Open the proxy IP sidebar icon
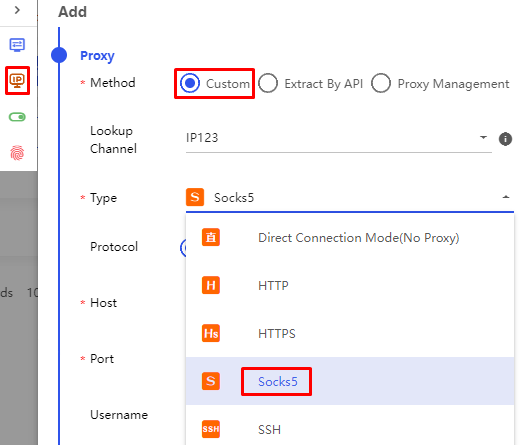 [17, 80]
